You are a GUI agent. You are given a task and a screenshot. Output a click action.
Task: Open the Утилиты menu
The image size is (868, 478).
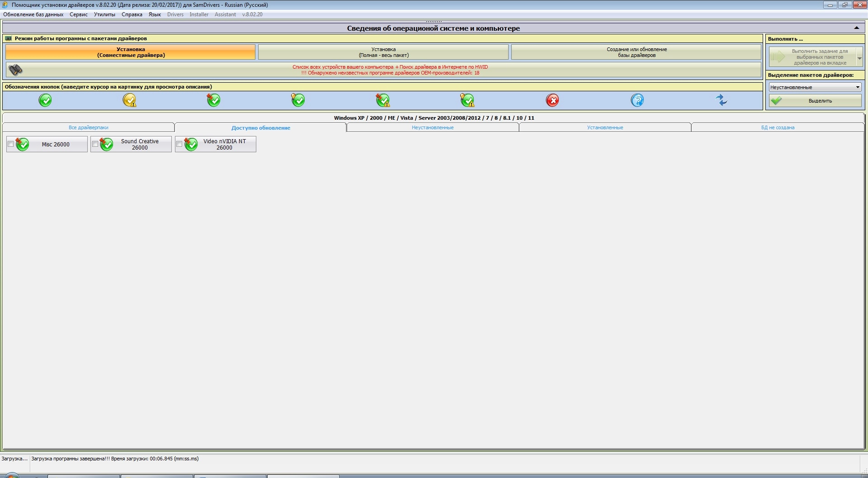tap(104, 14)
